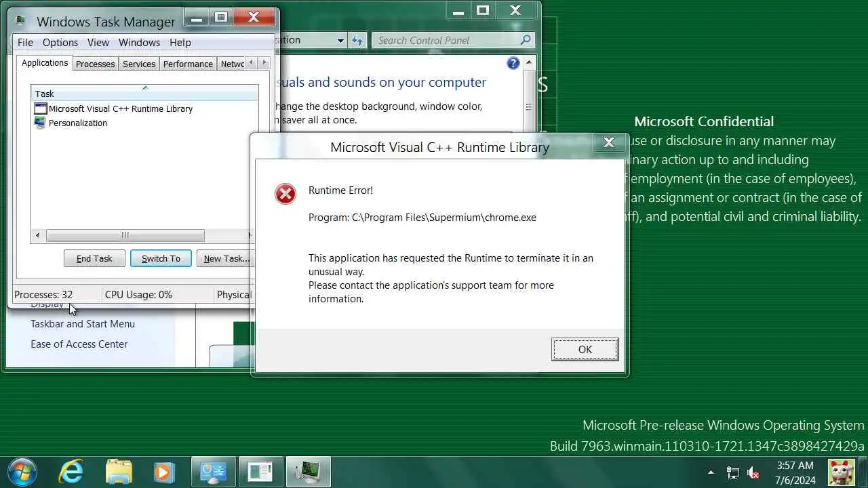The image size is (868, 488).
Task: Click the Switch To button
Action: pos(161,258)
